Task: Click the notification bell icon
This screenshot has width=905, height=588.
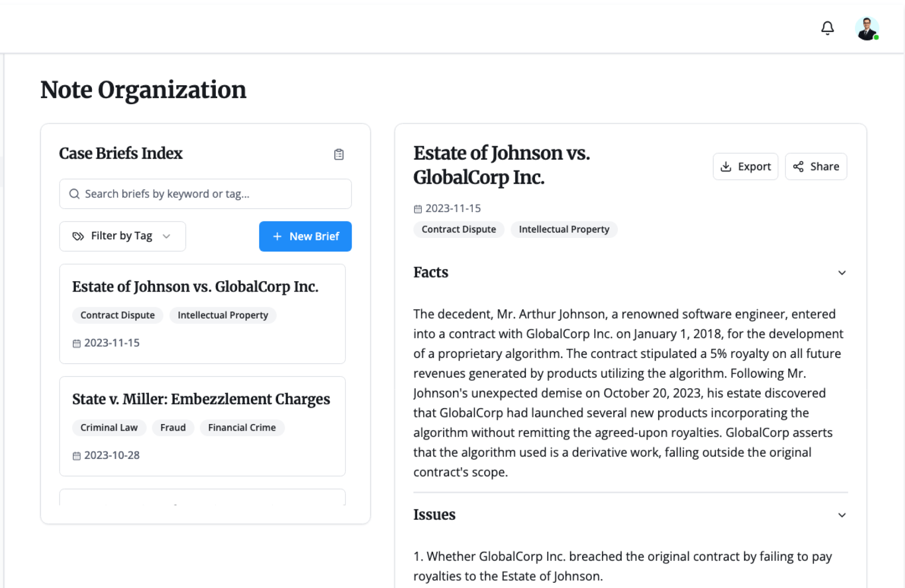Action: (827, 28)
